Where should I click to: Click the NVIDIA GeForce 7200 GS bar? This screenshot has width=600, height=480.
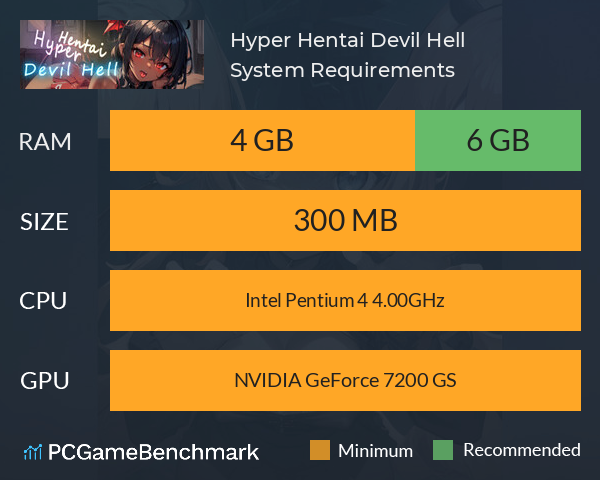345,380
